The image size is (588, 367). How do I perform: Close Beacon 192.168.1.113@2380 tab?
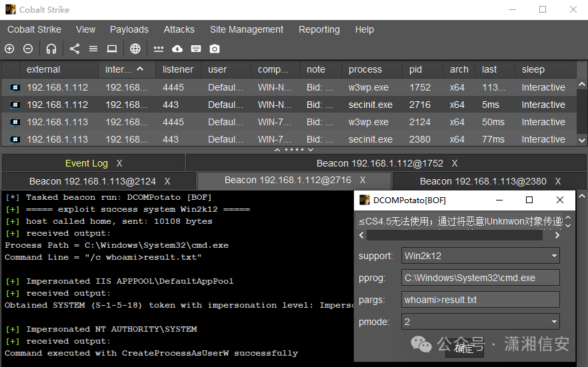pyautogui.click(x=558, y=181)
